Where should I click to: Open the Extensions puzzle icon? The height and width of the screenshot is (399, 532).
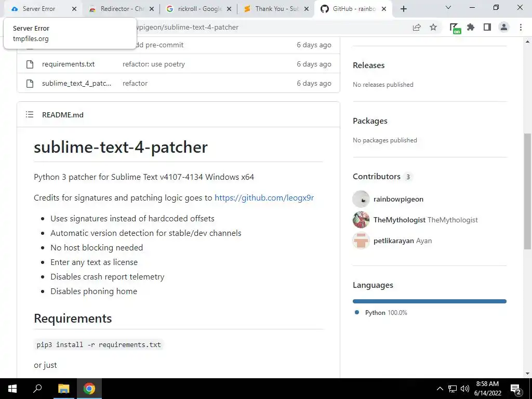click(471, 28)
